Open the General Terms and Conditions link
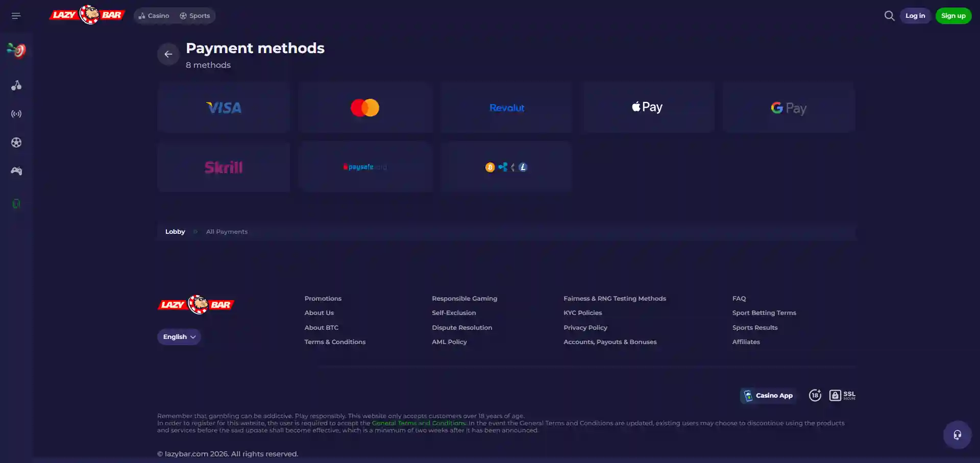980x463 pixels. (419, 423)
